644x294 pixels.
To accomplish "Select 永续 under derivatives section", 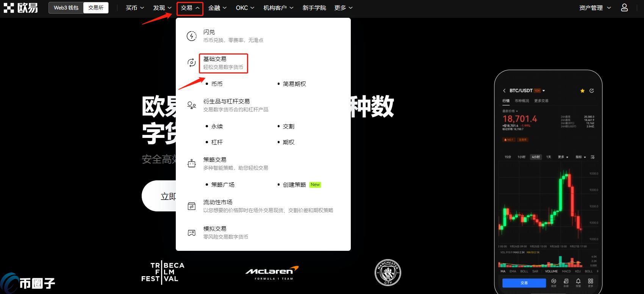I will 217,126.
